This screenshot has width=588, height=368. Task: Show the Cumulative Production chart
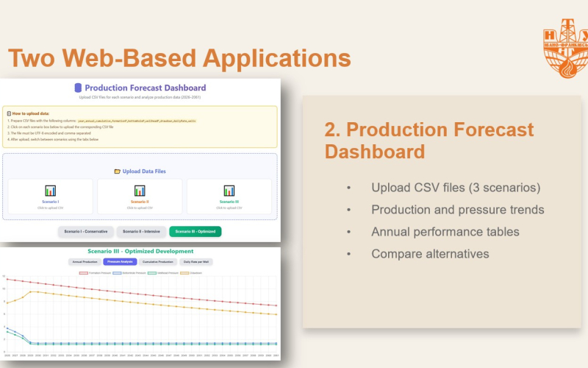click(157, 261)
